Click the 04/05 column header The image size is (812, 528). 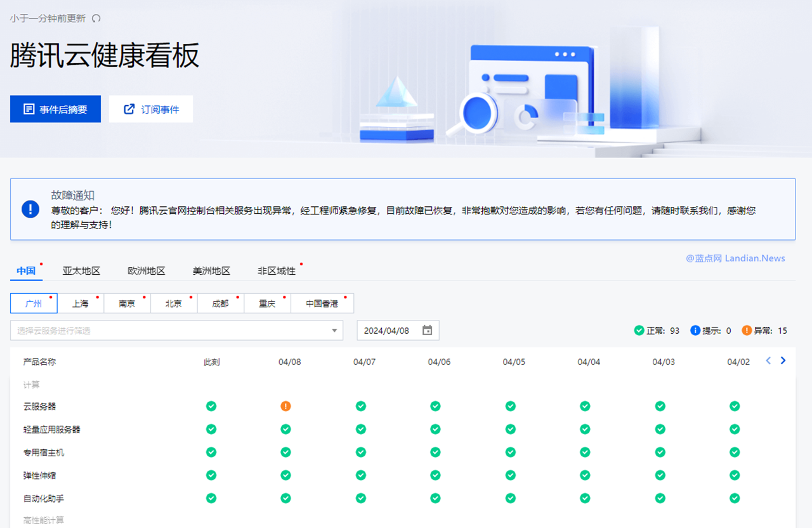pyautogui.click(x=514, y=362)
